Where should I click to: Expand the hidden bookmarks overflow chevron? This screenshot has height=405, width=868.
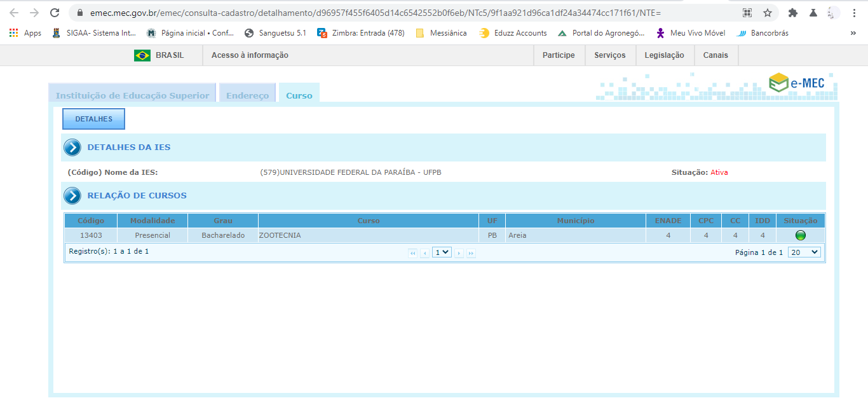tap(853, 33)
